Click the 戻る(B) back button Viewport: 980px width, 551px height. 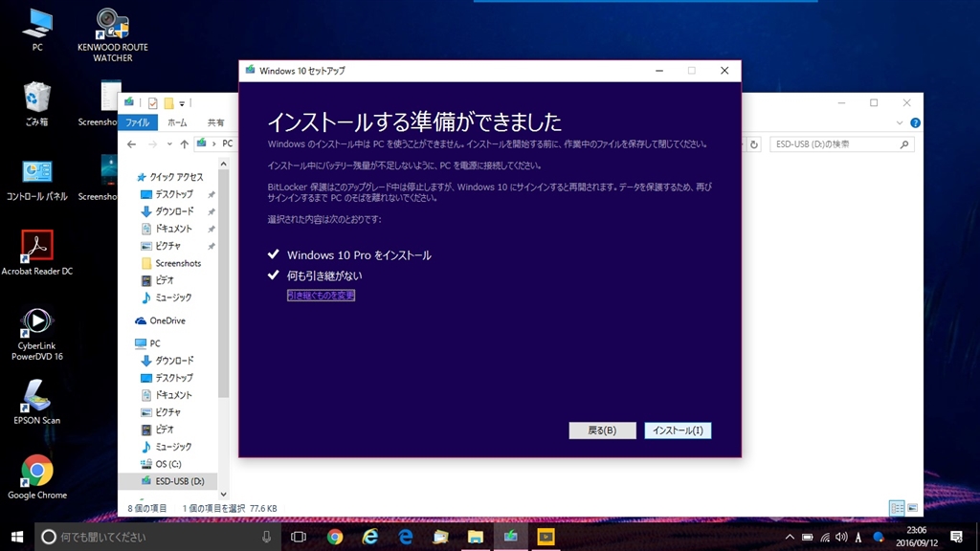(x=602, y=430)
